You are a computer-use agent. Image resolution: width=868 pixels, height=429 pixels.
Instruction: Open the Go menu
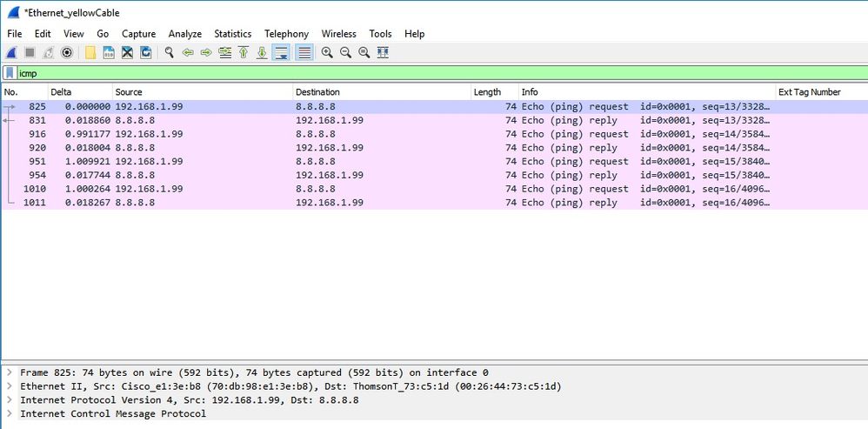click(x=103, y=34)
